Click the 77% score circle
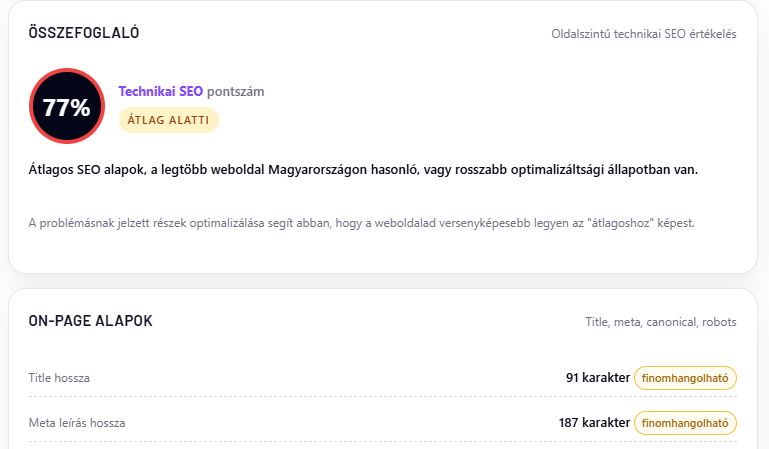 point(66,106)
